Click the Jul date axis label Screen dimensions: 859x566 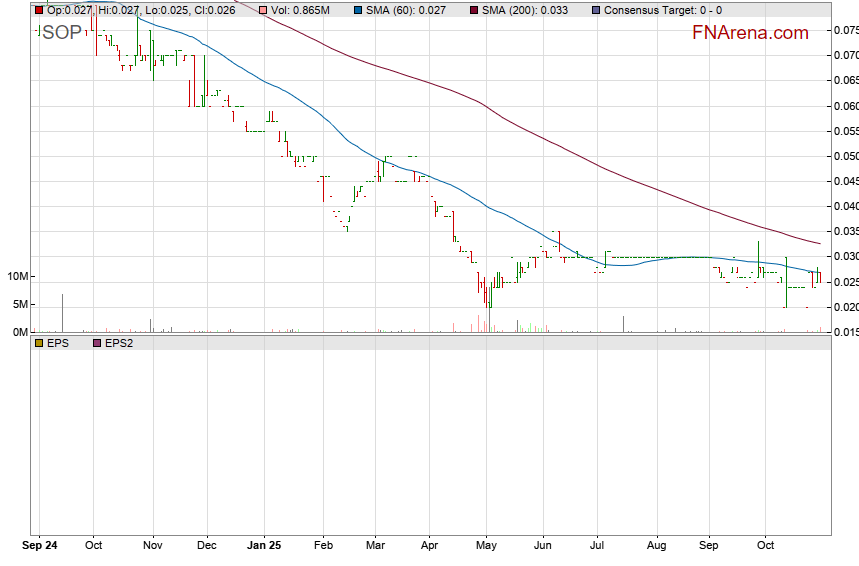point(600,547)
